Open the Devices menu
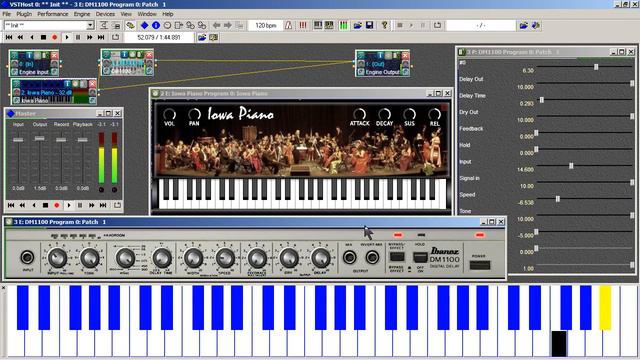The height and width of the screenshot is (360, 640). click(105, 14)
